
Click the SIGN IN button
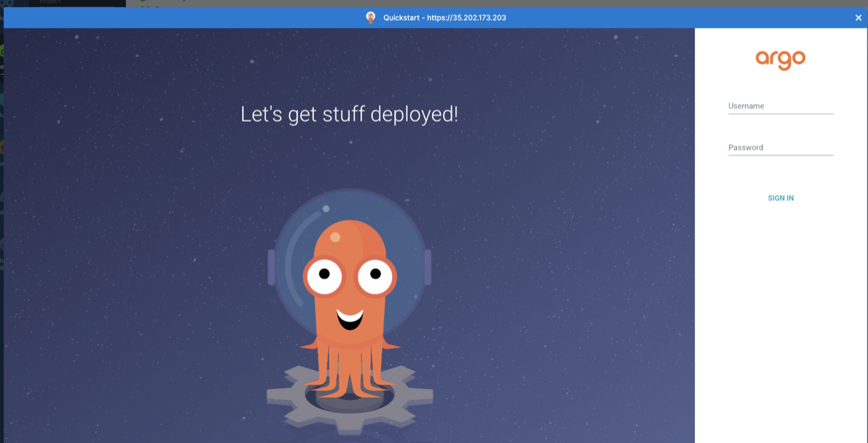tap(780, 198)
